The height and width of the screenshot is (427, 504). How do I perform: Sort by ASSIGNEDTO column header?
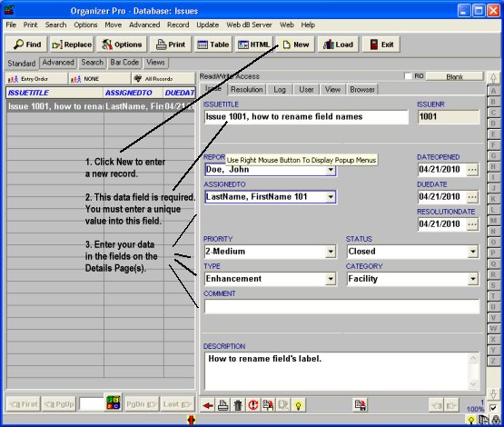point(133,93)
